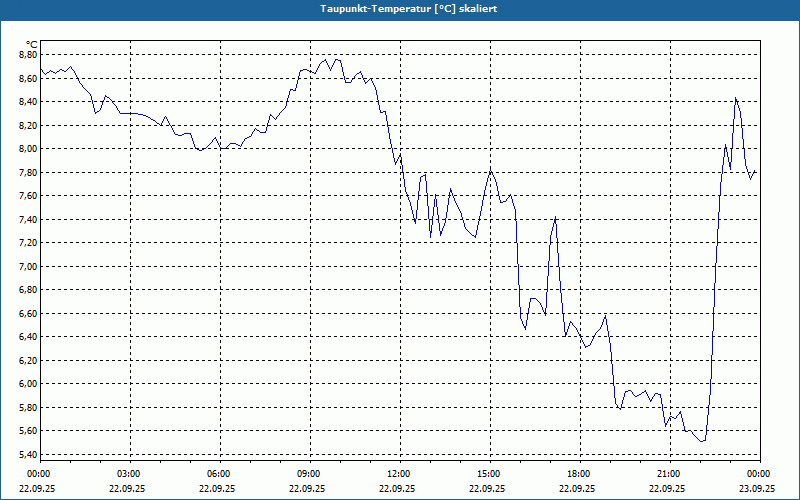Select the "06:00" time label
The height and width of the screenshot is (500, 800).
[x=220, y=474]
